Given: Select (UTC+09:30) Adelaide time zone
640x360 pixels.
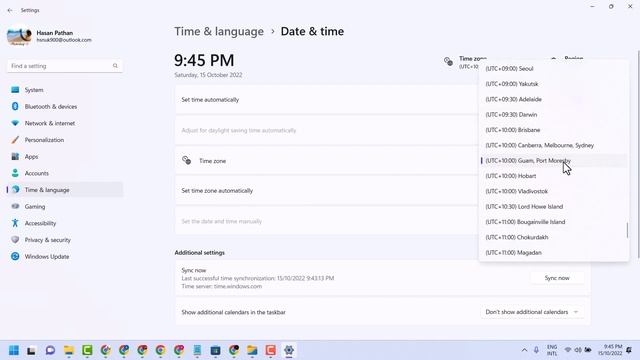Looking at the screenshot, I should (553, 99).
